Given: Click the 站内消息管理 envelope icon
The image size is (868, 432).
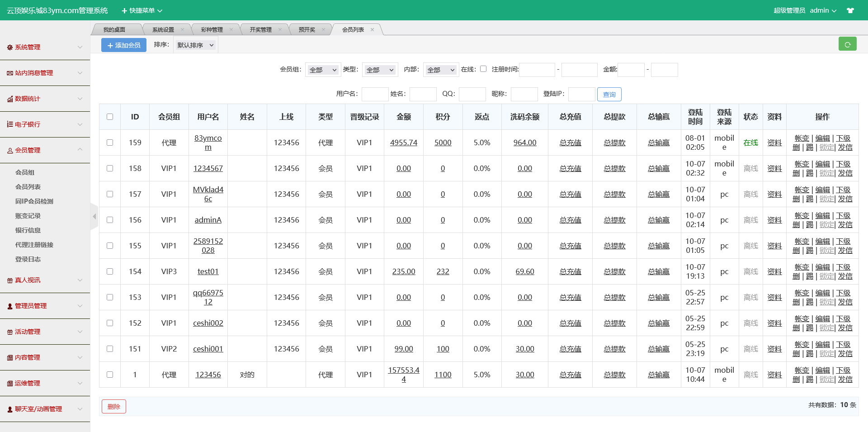Looking at the screenshot, I should 9,73.
